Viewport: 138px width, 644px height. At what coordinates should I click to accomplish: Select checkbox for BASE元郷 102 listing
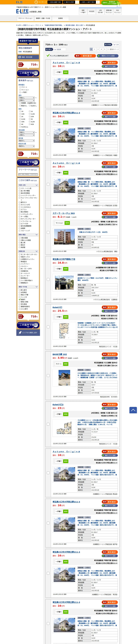pyautogui.click(x=48, y=375)
